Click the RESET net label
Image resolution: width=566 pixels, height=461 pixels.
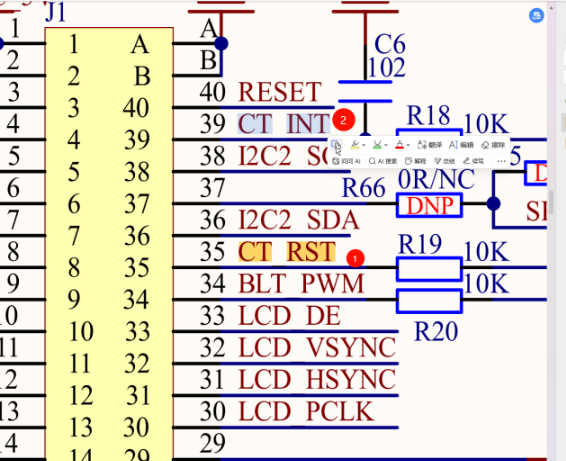point(280,92)
